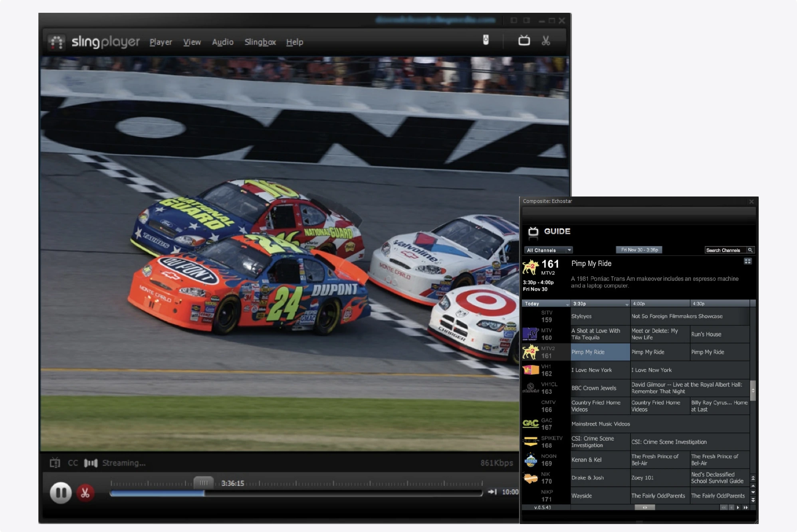Click the search magnifier icon
The image size is (797, 532).
(x=750, y=250)
